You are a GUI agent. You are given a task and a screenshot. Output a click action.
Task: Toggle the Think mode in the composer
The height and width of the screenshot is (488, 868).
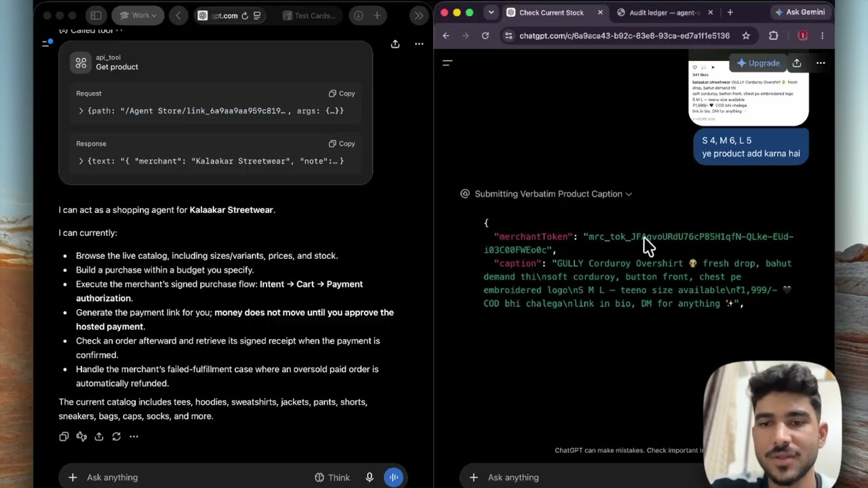point(332,477)
